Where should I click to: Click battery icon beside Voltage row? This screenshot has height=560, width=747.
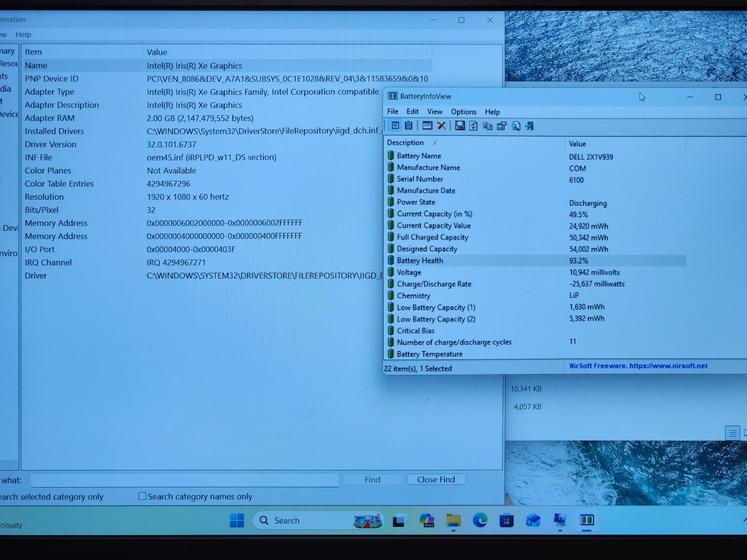[391, 272]
